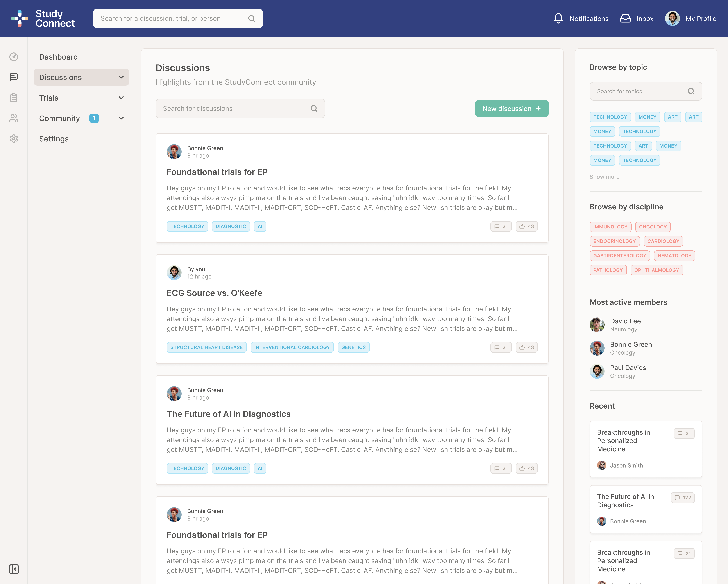This screenshot has height=584, width=728.
Task: Go to Dashboard in the side menu
Action: pos(58,57)
